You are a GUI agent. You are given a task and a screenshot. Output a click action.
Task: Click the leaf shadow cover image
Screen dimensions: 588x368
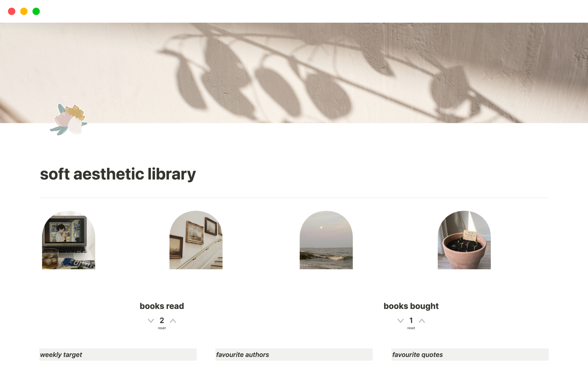point(294,73)
